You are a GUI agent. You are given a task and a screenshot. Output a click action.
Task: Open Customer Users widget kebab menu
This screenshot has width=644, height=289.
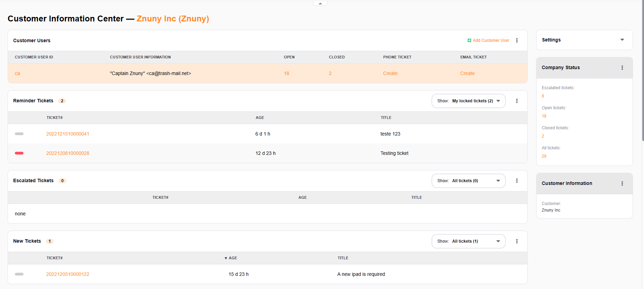click(x=517, y=40)
